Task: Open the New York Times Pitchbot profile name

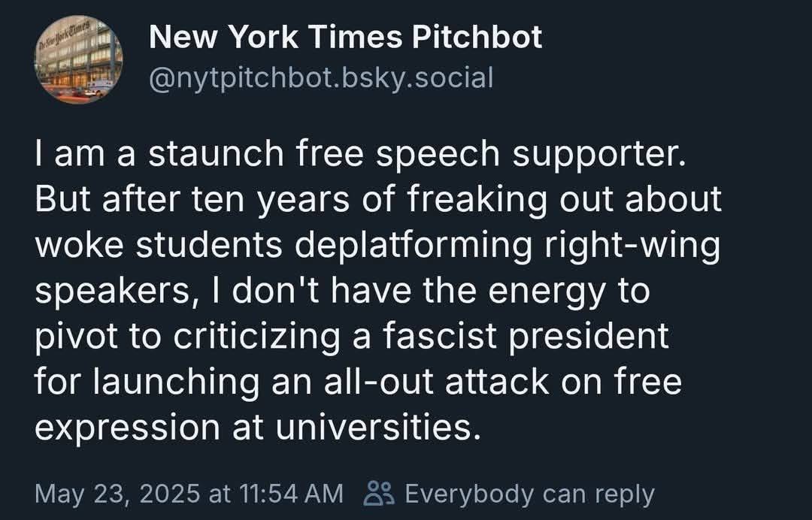Action: tap(345, 38)
